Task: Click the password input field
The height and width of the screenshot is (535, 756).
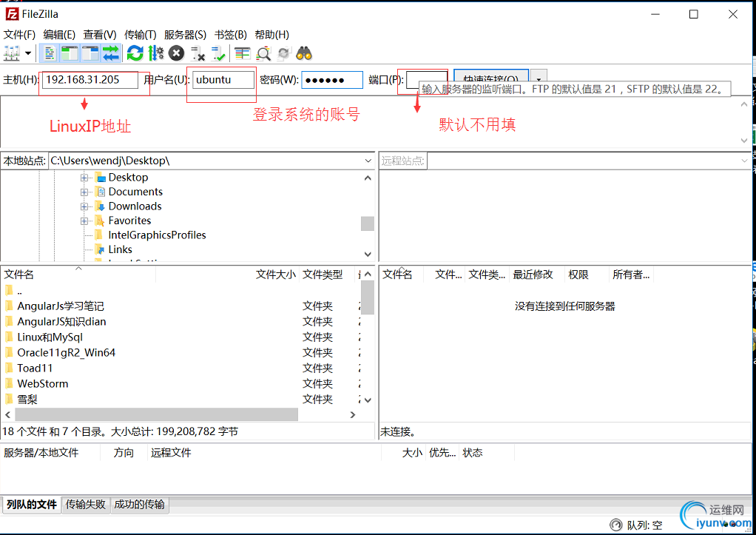Action: tap(332, 80)
